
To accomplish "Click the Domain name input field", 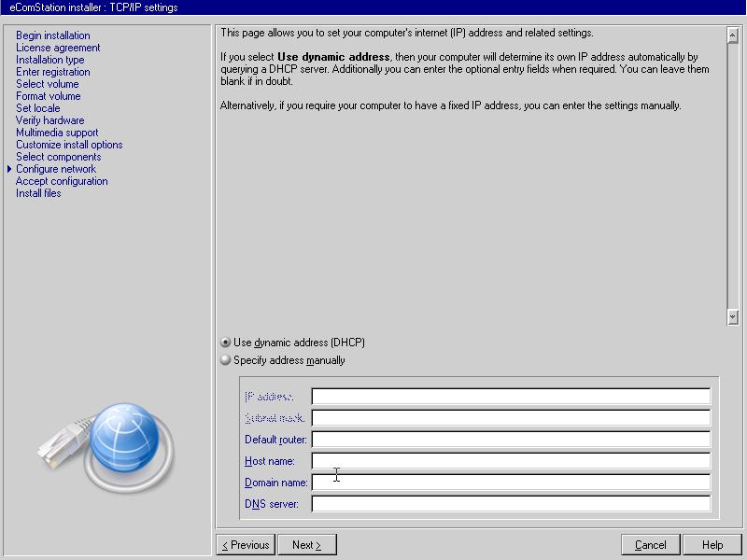I will pos(511,482).
